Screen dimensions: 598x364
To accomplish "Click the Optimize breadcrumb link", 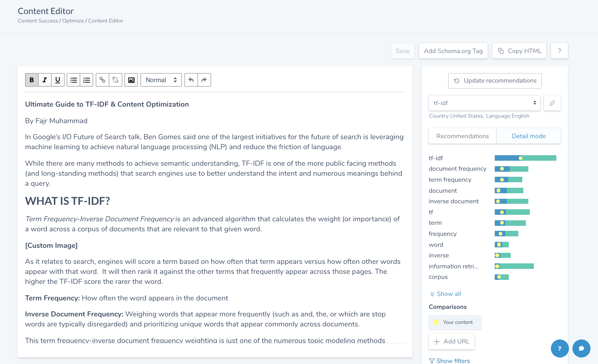I will pyautogui.click(x=73, y=21).
